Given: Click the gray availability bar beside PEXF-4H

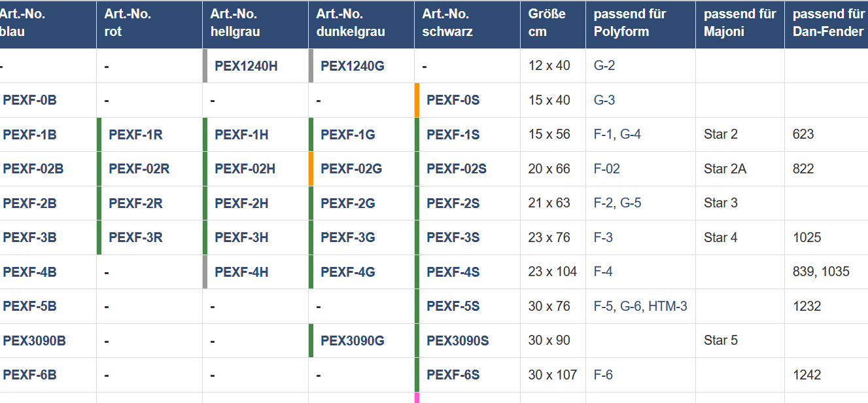Looking at the screenshot, I should click(205, 272).
